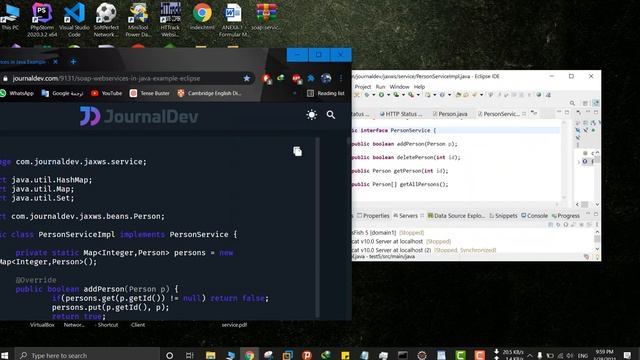The image size is (640, 360).
Task: Toggle JournalDev light/dark theme sun icon
Action: pyautogui.click(x=311, y=115)
